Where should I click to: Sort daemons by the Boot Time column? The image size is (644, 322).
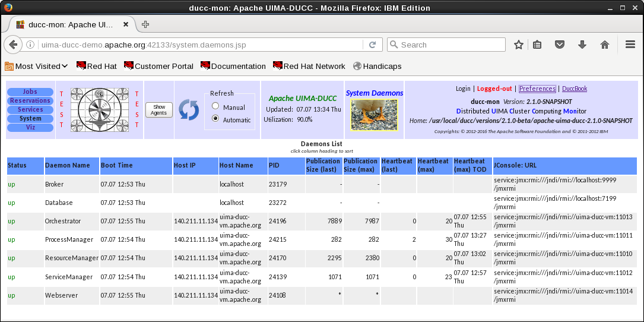click(116, 165)
